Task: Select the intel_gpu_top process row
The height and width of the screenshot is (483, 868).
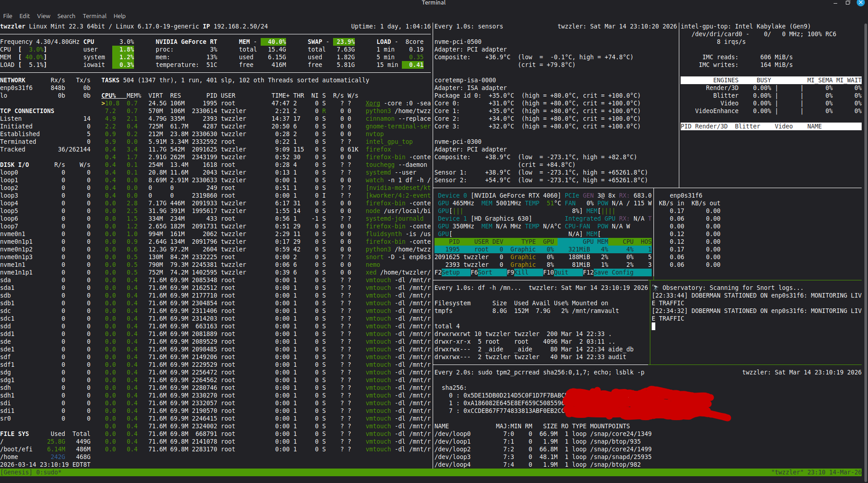Action: (266, 142)
